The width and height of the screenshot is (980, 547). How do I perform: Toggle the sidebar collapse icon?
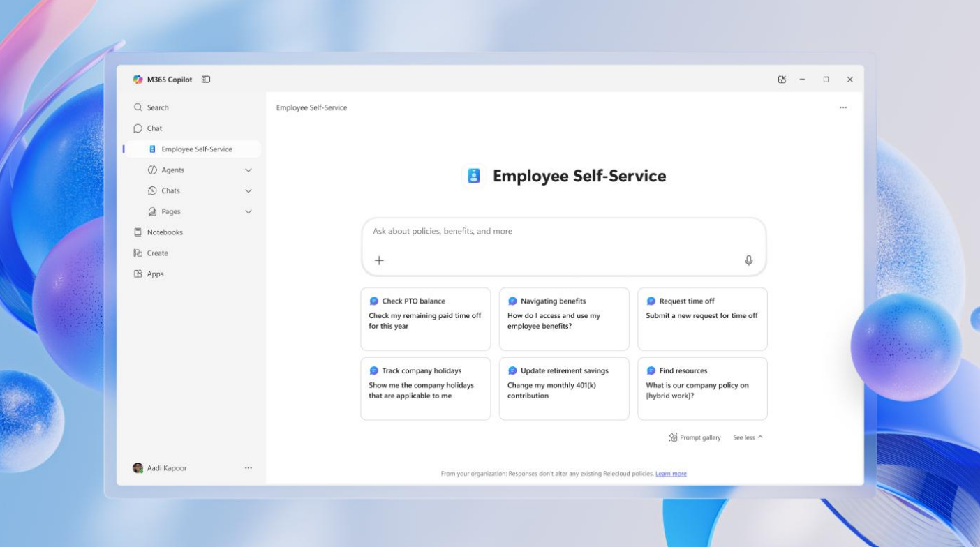pyautogui.click(x=206, y=80)
